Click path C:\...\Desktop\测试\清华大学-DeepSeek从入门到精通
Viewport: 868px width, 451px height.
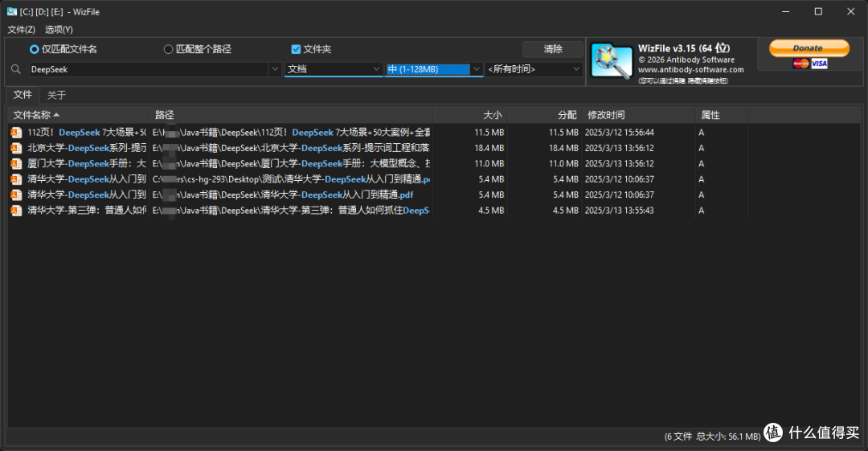coord(291,179)
